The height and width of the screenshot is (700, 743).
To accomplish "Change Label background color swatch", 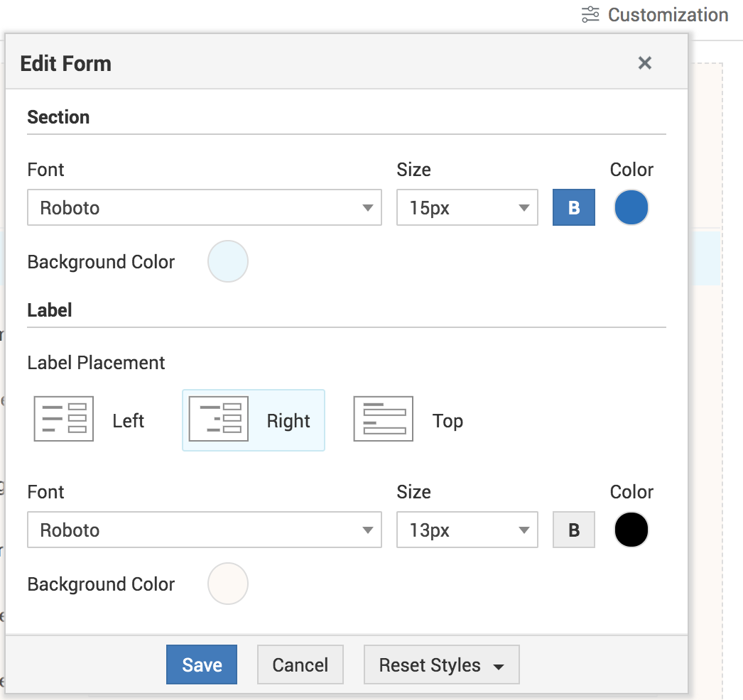I will pyautogui.click(x=228, y=584).
